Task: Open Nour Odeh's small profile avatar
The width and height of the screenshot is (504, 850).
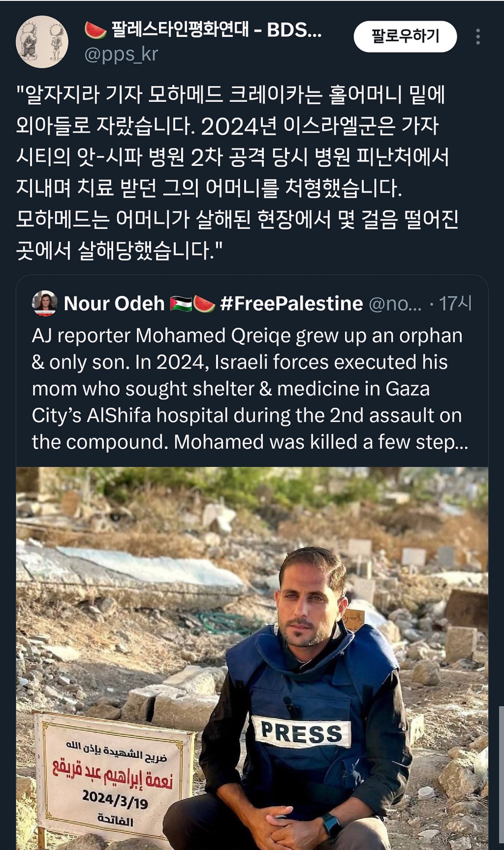Action: (x=44, y=303)
